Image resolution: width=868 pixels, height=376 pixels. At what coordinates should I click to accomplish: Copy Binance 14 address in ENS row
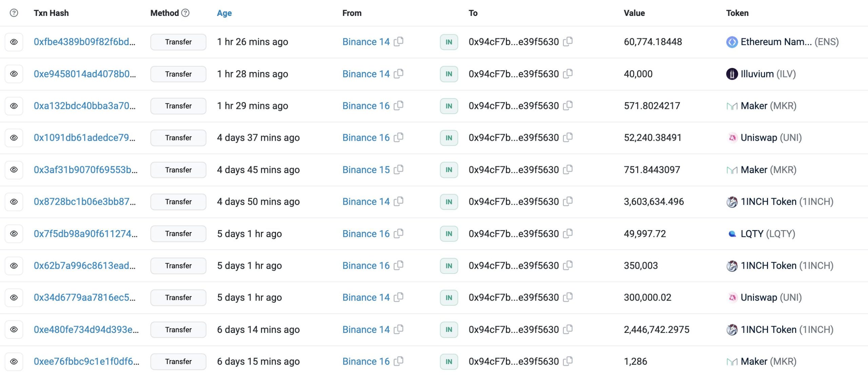(x=399, y=42)
